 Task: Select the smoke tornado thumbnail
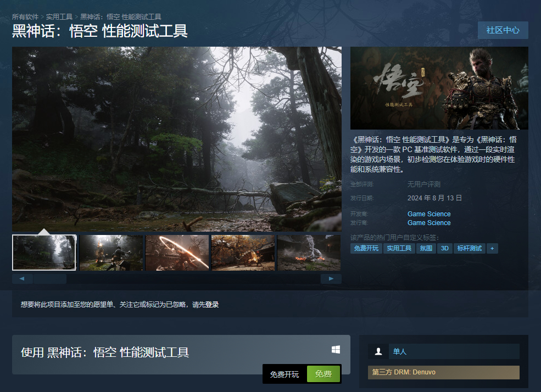[309, 253]
